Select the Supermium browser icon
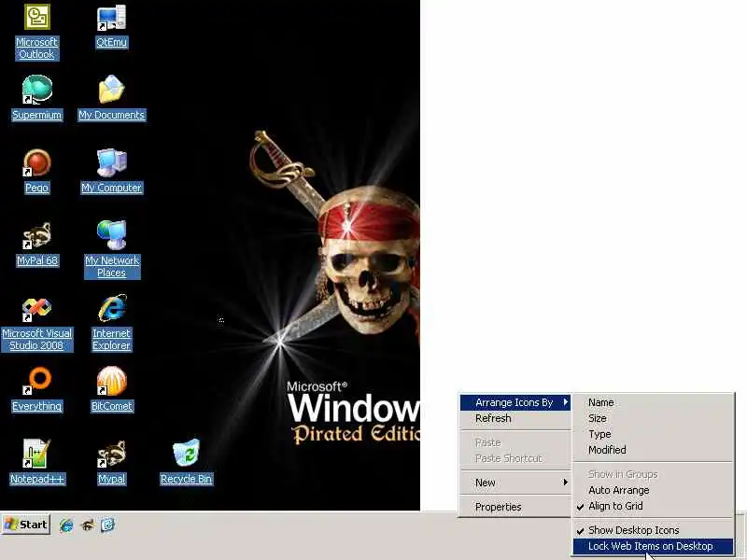 coord(36,98)
